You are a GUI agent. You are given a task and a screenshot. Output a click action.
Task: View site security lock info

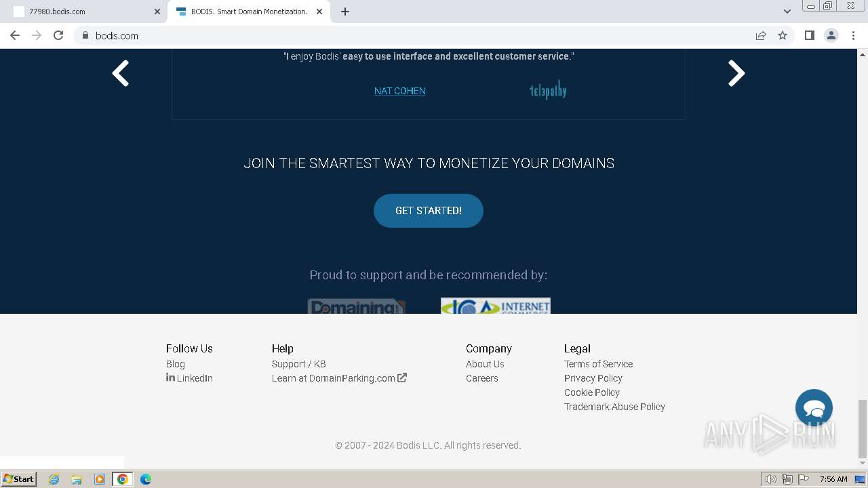coord(85,35)
